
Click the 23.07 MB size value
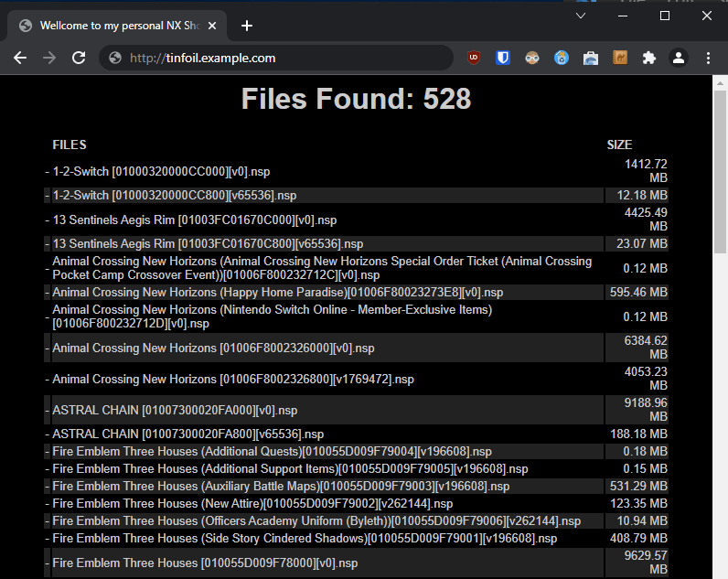point(642,243)
